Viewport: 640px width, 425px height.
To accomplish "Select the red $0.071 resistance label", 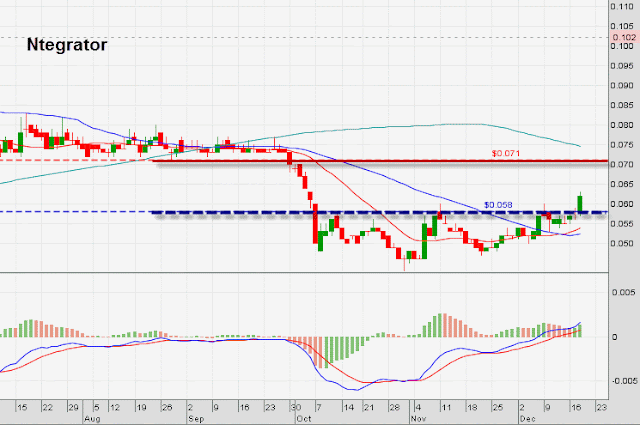I will tap(506, 154).
